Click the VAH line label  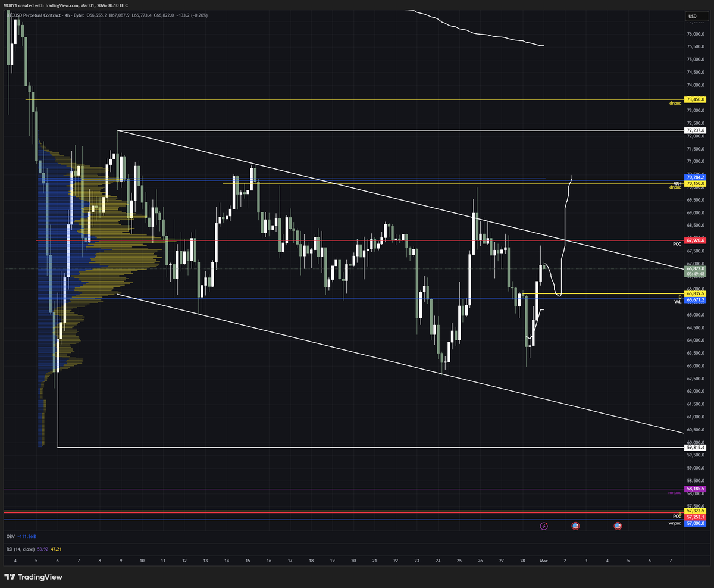pyautogui.click(x=677, y=184)
